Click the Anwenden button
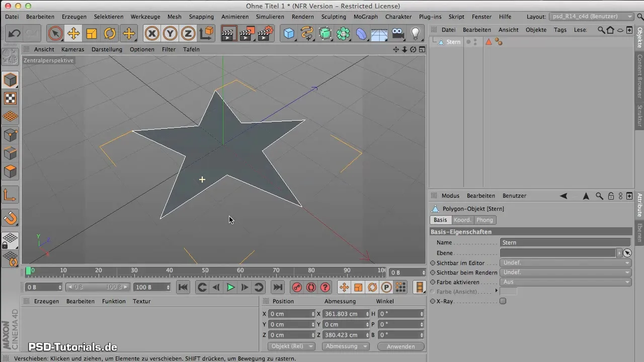 (400, 346)
